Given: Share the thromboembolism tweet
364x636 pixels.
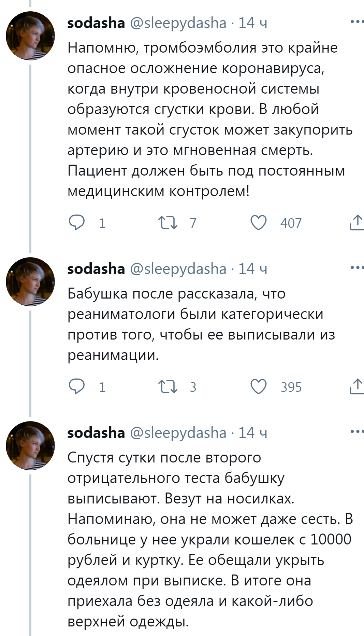Looking at the screenshot, I should tap(356, 223).
